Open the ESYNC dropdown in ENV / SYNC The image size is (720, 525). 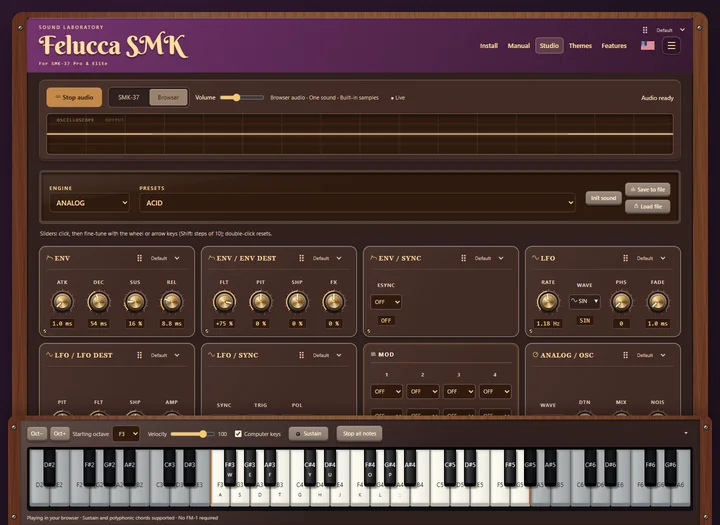(x=386, y=302)
